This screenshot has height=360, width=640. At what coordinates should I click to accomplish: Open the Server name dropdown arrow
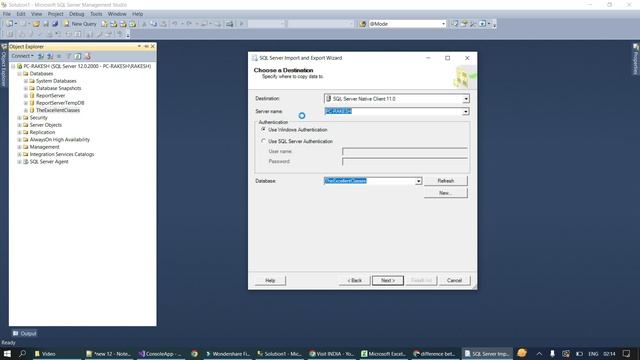point(466,111)
